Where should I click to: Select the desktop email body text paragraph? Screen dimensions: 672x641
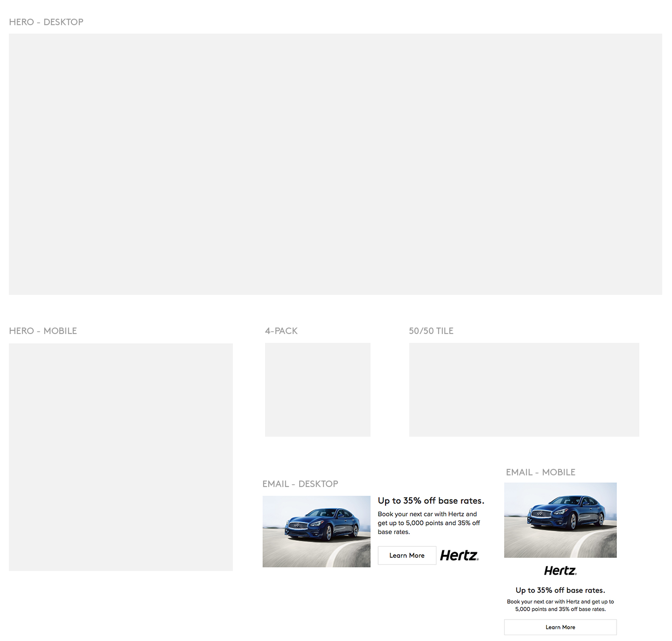(x=428, y=523)
